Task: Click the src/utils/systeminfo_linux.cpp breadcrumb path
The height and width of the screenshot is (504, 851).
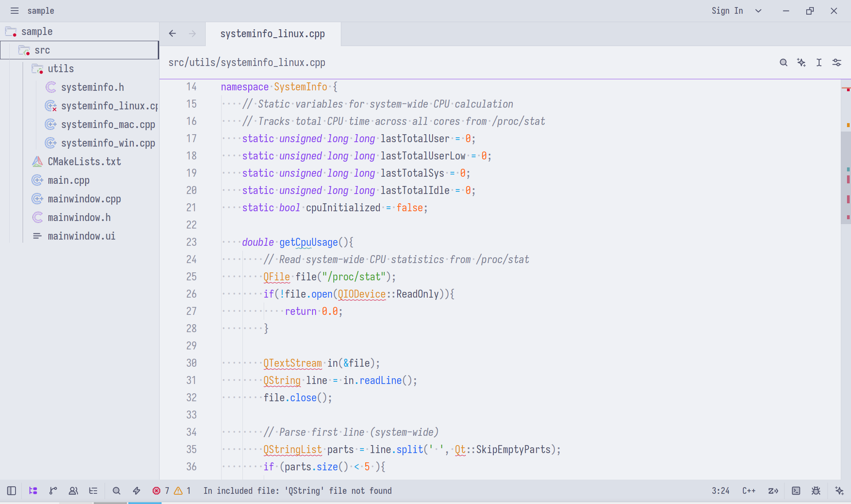Action: tap(247, 62)
